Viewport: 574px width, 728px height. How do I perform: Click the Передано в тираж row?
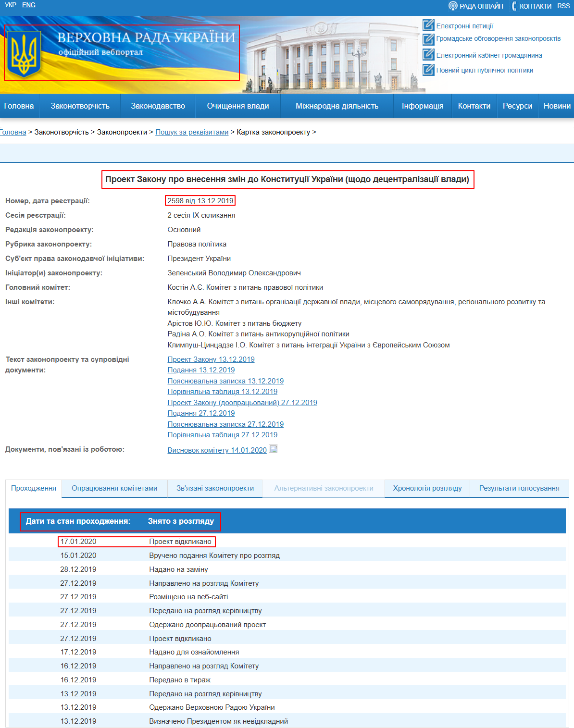[x=287, y=680]
